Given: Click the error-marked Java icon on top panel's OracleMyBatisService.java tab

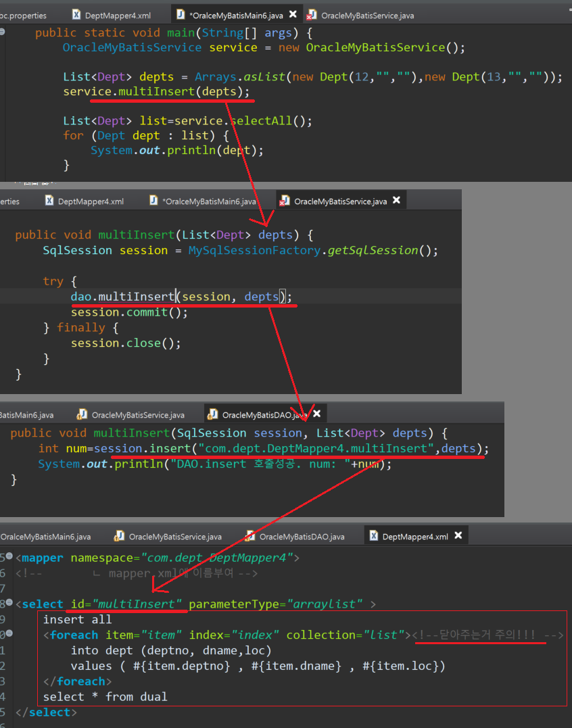Looking at the screenshot, I should (310, 16).
